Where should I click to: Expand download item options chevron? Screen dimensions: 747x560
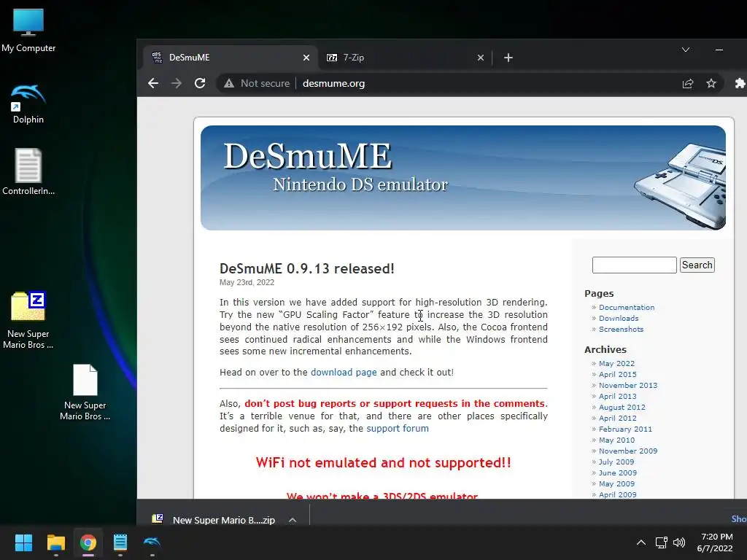coord(293,520)
